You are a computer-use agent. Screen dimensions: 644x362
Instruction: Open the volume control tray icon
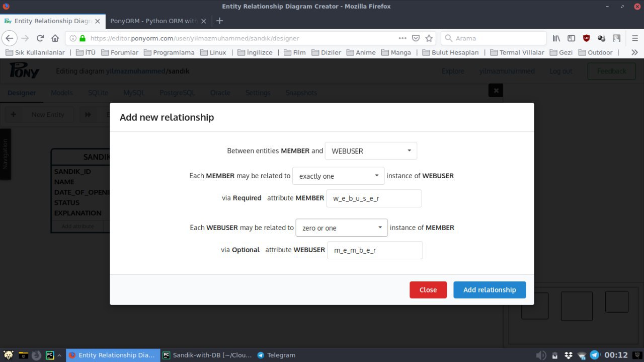[x=541, y=355]
